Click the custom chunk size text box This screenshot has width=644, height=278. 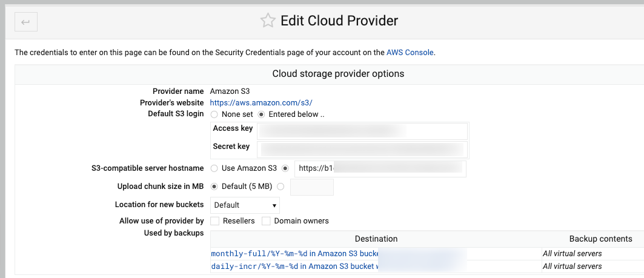[x=312, y=187]
